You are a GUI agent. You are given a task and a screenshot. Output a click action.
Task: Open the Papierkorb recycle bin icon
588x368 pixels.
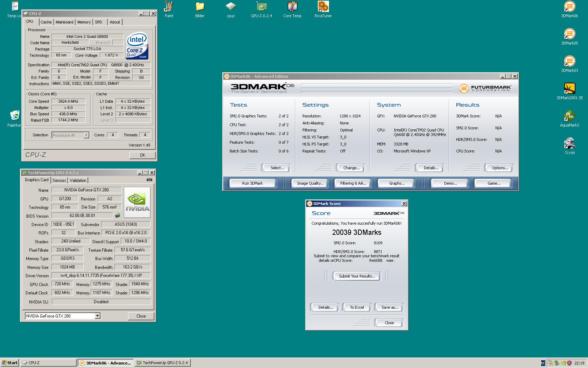(14, 118)
